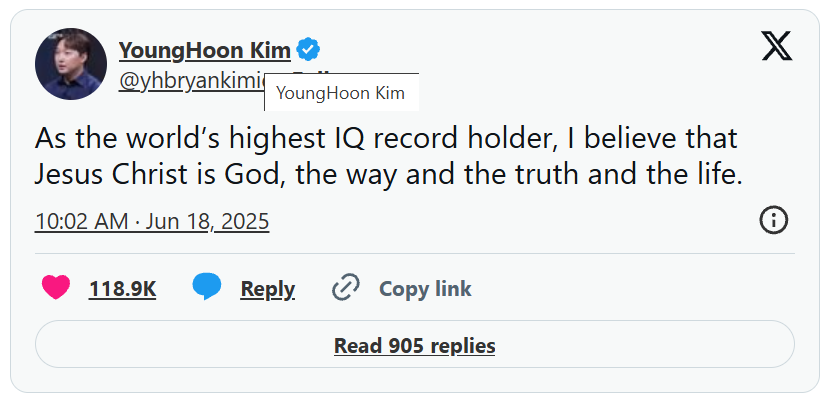
Task: View the 118.9K likes count
Action: coord(123,289)
